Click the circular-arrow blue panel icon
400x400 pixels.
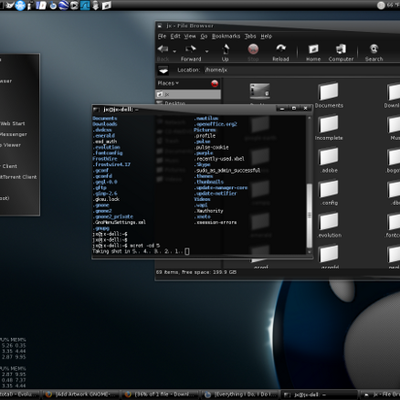pyautogui.click(x=53, y=5)
